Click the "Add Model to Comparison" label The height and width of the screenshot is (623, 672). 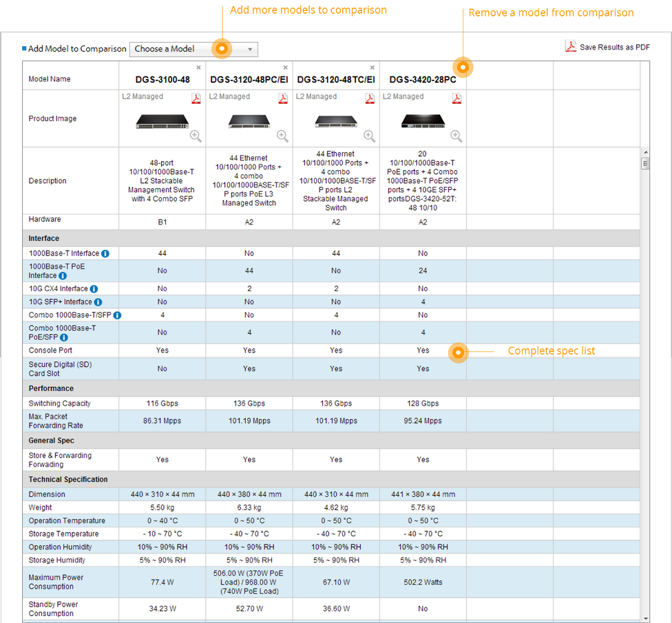(x=77, y=49)
